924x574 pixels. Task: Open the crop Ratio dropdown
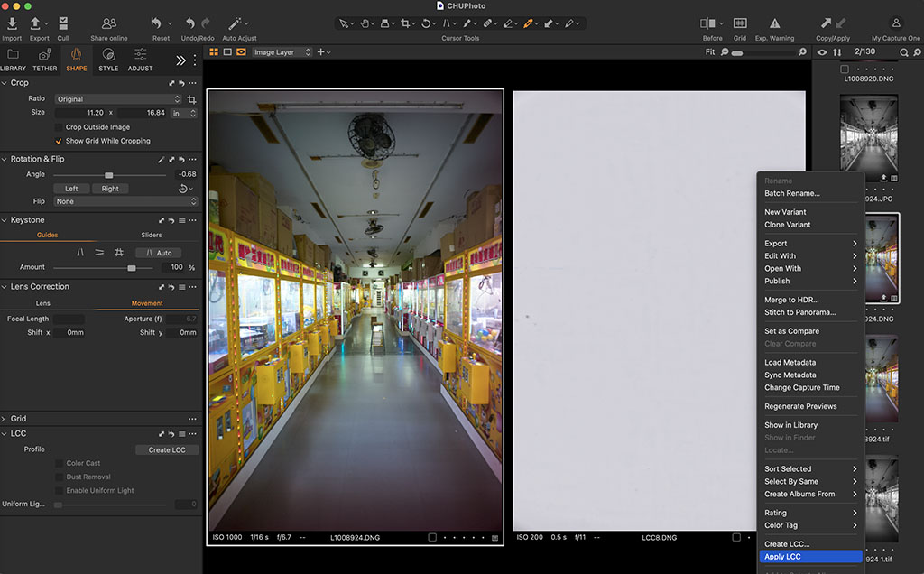coord(117,99)
